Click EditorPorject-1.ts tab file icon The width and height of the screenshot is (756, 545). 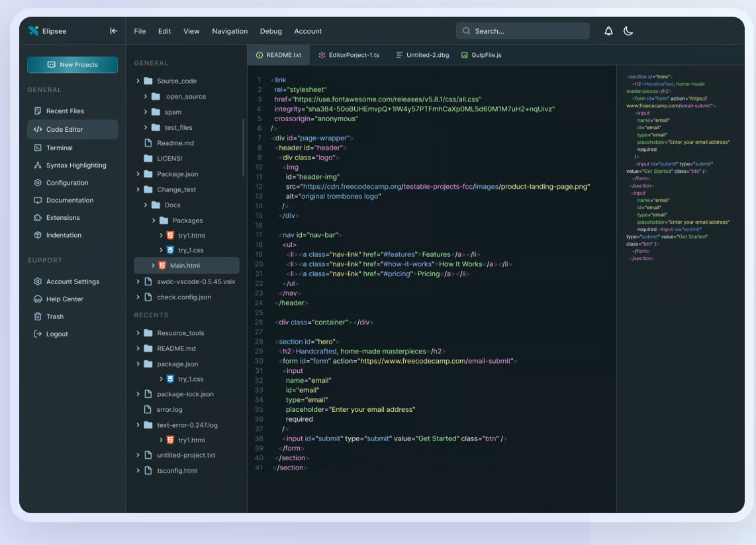tap(322, 55)
